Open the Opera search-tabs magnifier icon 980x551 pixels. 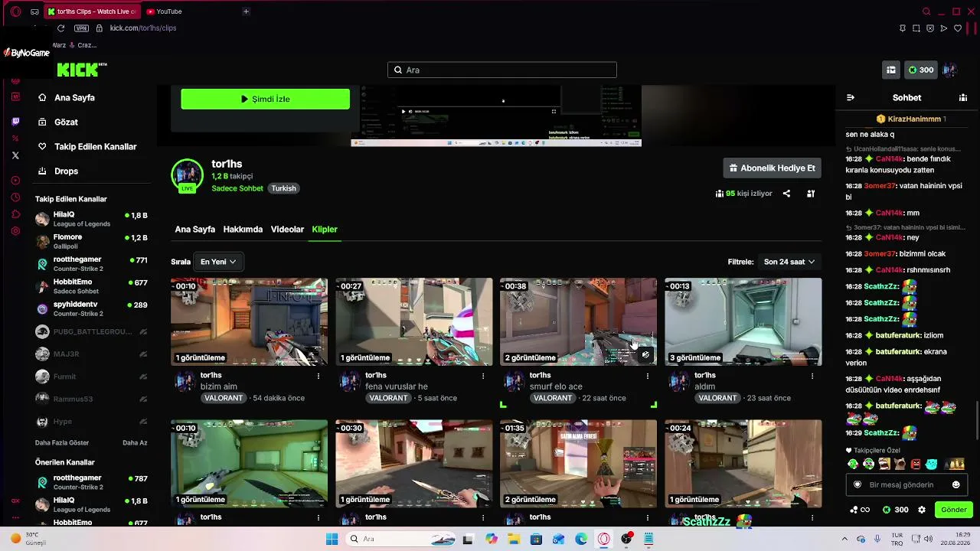tap(926, 11)
